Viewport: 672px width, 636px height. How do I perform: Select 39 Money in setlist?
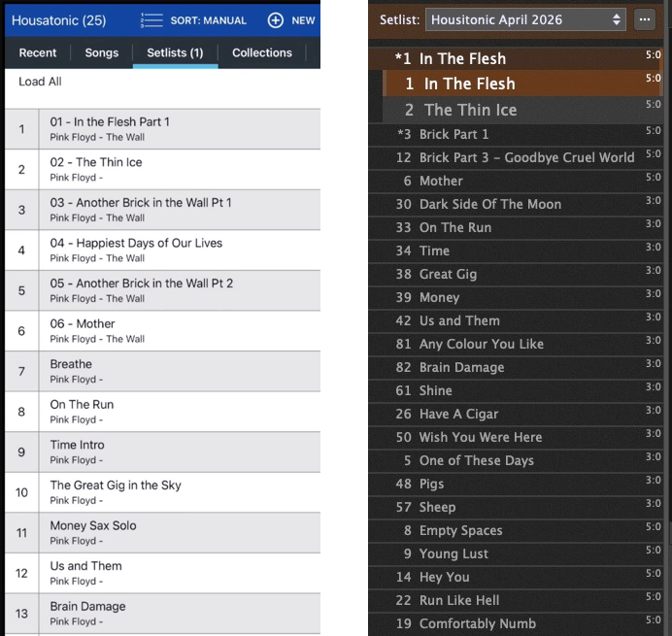[x=516, y=297]
